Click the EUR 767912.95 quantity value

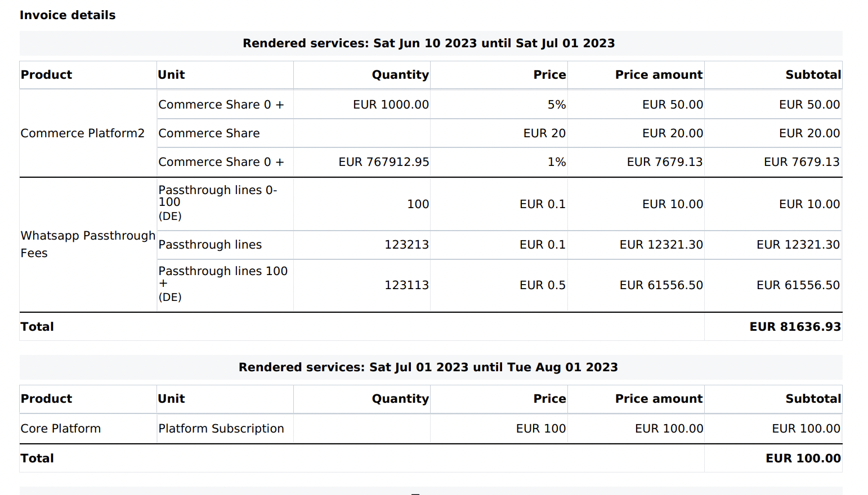(384, 162)
